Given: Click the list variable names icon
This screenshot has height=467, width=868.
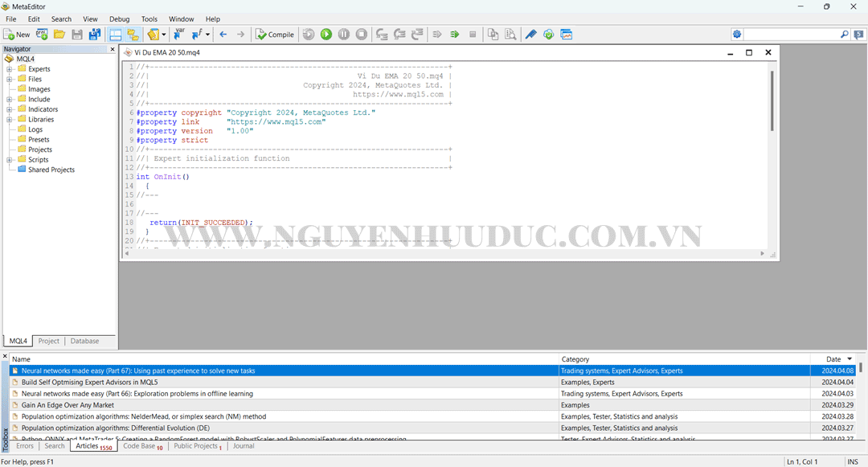Looking at the screenshot, I should click(x=178, y=35).
